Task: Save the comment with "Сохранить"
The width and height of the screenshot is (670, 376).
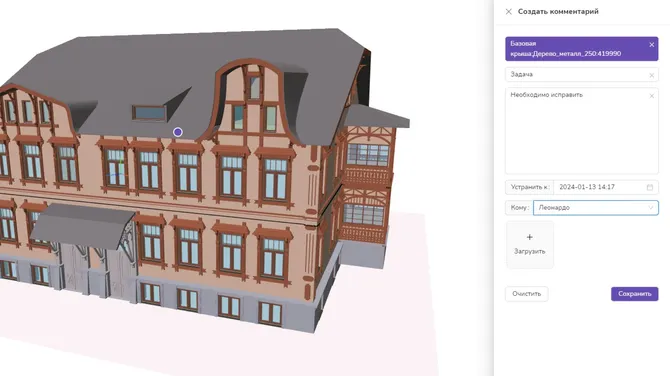Action: point(635,294)
